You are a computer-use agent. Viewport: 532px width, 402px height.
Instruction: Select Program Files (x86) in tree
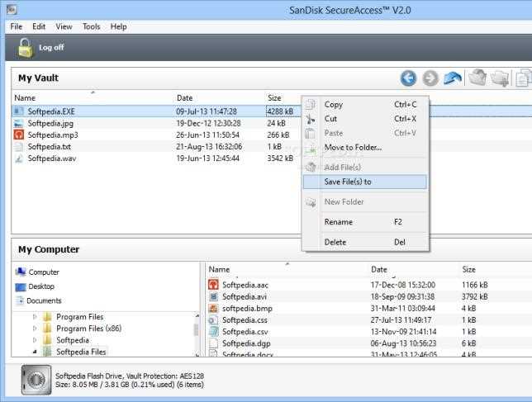click(89, 329)
